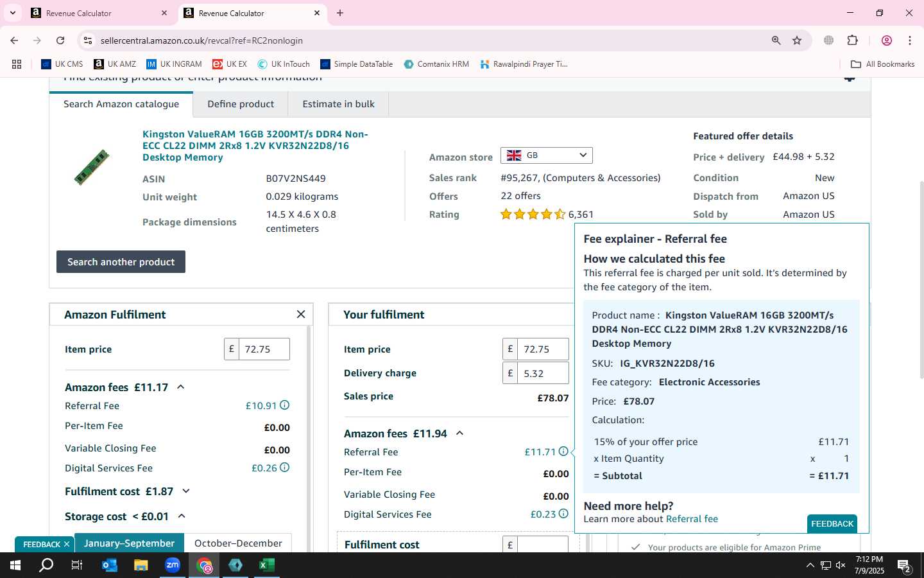The width and height of the screenshot is (924, 578).
Task: Open Excel from the taskbar
Action: pyautogui.click(x=266, y=565)
